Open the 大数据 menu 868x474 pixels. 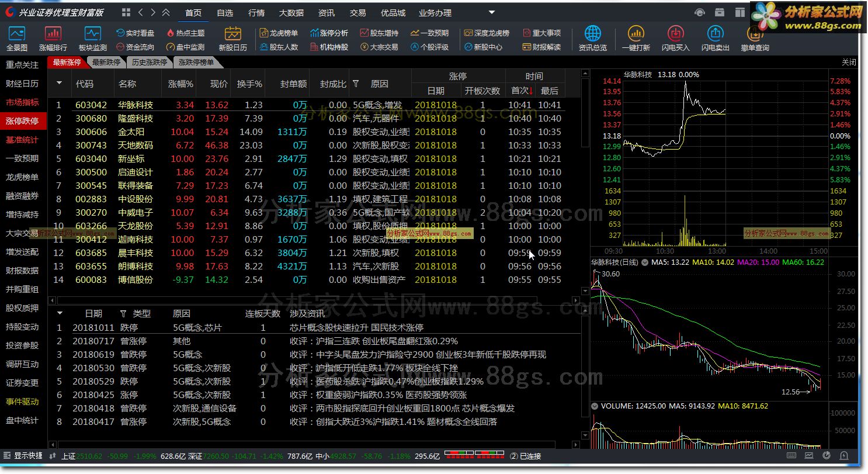pos(291,13)
